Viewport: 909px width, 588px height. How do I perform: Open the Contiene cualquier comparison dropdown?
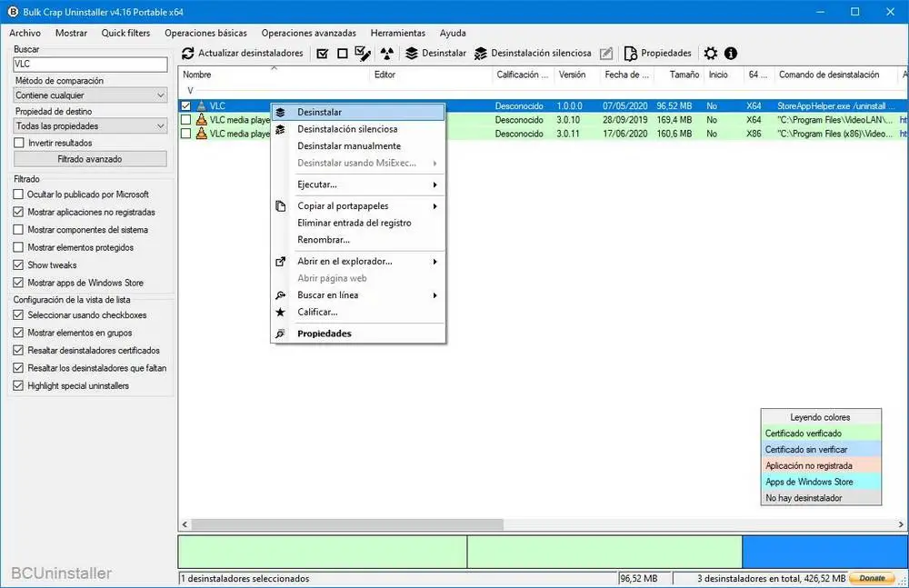(90, 95)
